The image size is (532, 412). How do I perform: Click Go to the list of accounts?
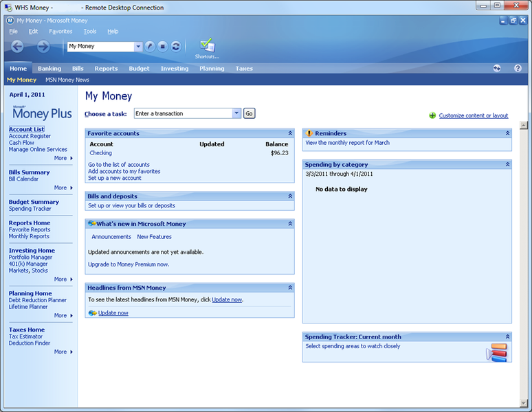(x=119, y=164)
